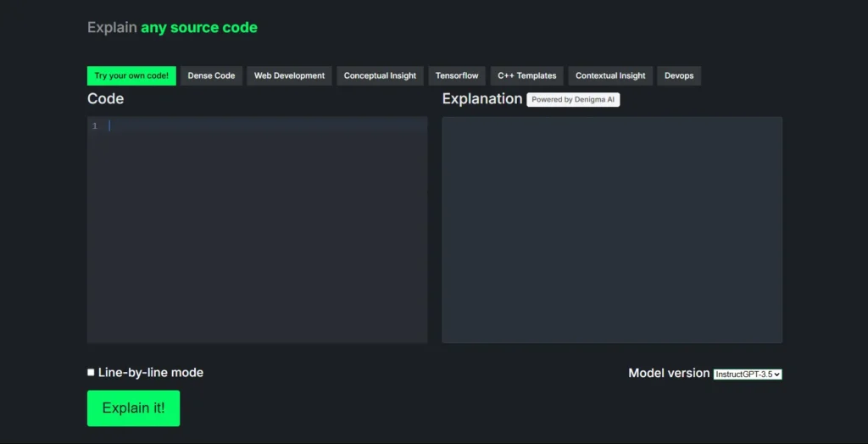Image resolution: width=868 pixels, height=444 pixels.
Task: Click the 'Powered by Denigma AI' badge
Action: pos(574,100)
